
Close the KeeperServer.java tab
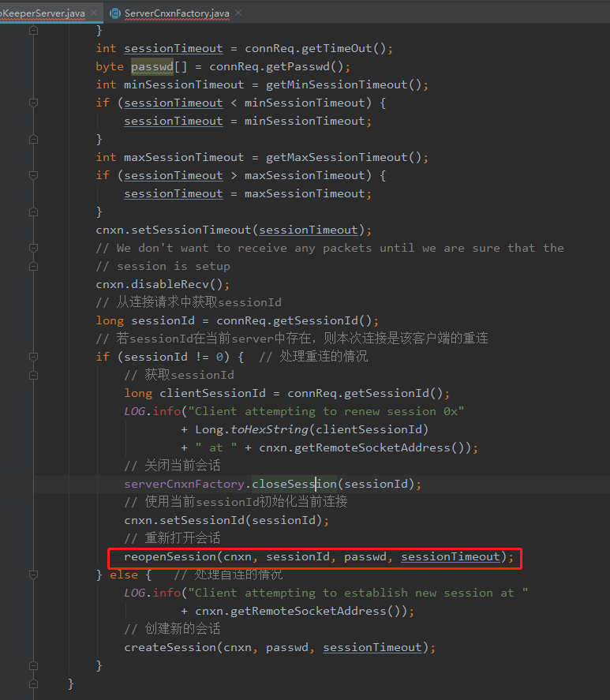point(94,13)
